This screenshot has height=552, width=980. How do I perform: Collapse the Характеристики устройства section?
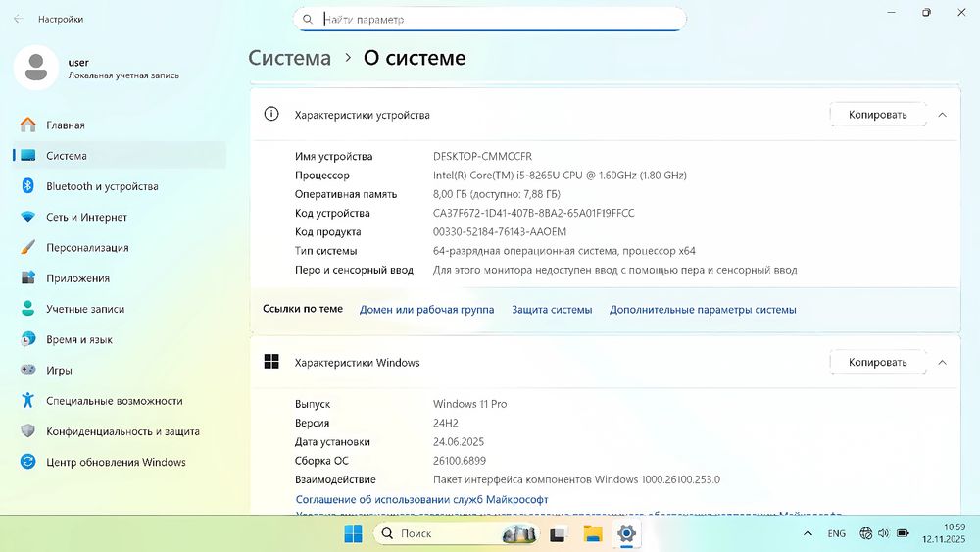pos(943,115)
